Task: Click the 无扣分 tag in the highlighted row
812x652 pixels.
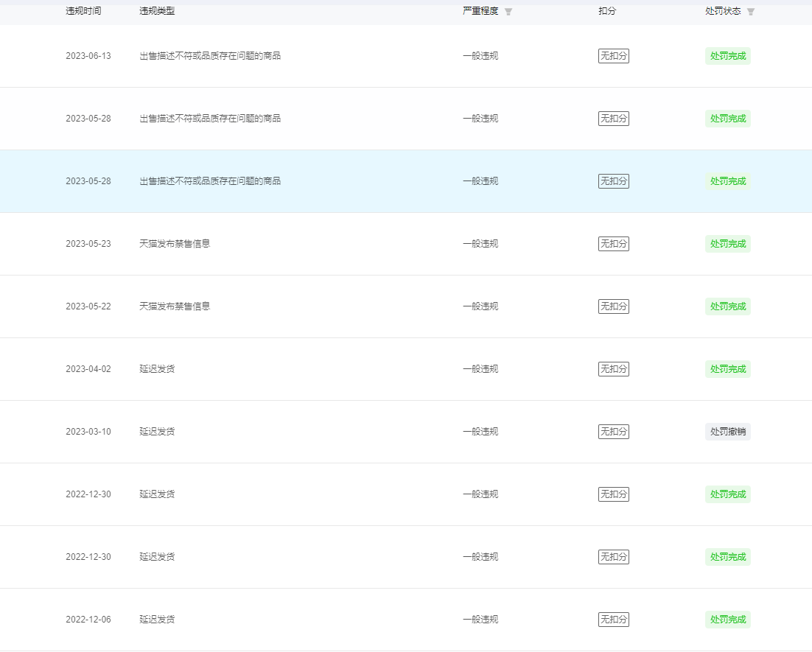Action: pos(614,181)
